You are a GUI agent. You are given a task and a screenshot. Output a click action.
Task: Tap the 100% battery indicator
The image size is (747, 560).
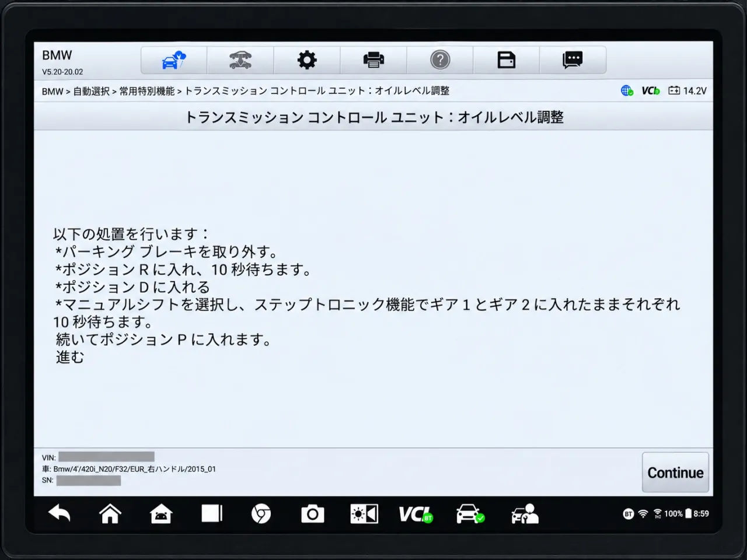tap(678, 514)
